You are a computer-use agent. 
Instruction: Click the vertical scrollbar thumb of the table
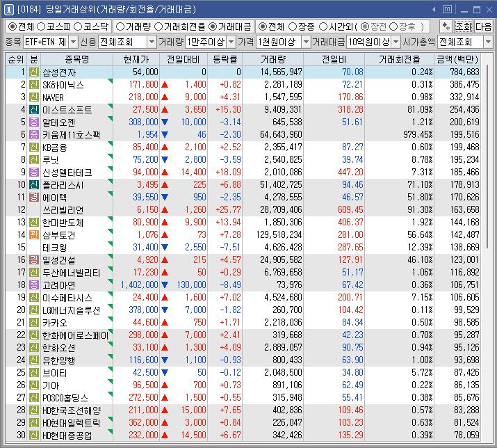[x=487, y=155]
